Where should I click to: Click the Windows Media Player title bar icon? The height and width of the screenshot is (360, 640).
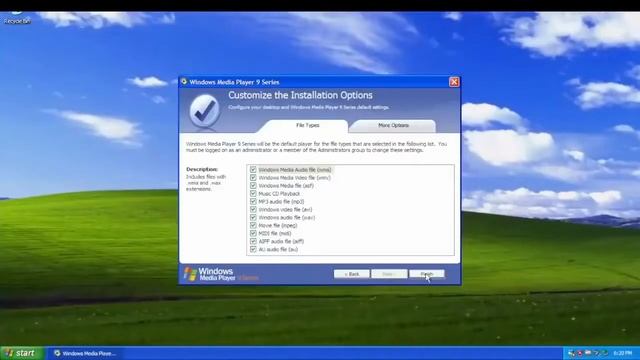point(184,82)
